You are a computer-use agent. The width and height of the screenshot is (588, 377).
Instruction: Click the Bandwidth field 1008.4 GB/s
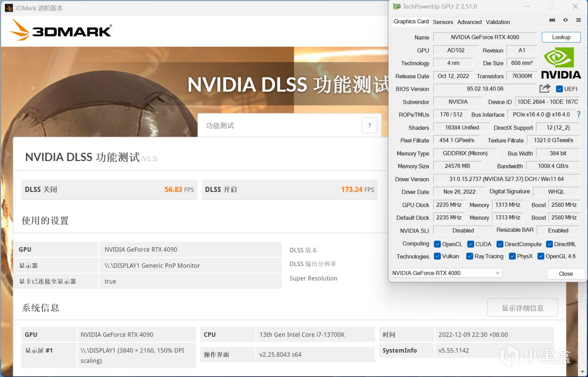[x=553, y=166]
